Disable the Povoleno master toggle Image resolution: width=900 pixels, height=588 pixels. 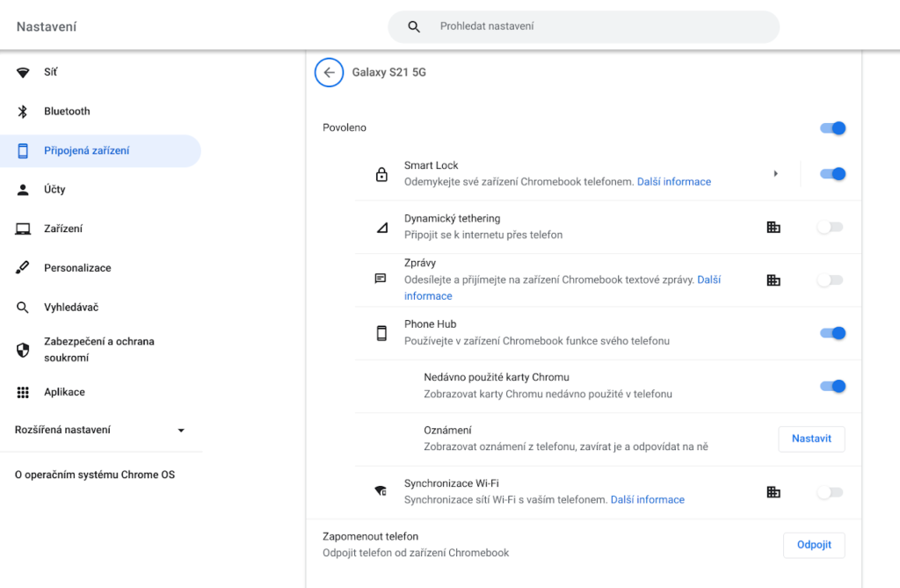click(831, 128)
